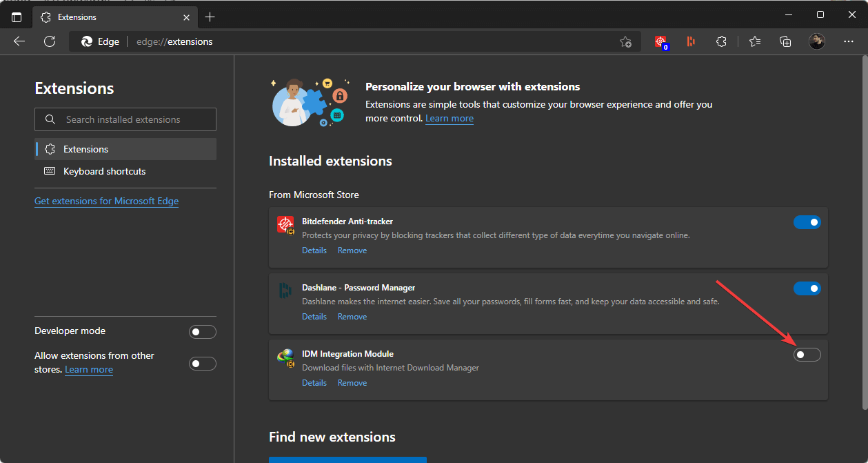Toggle Allow extensions from other stores
The width and height of the screenshot is (868, 463).
[203, 364]
